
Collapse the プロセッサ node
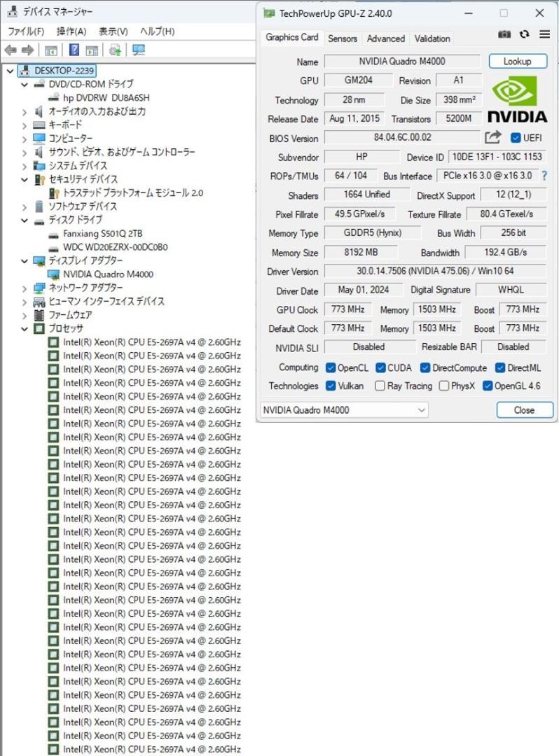click(25, 329)
